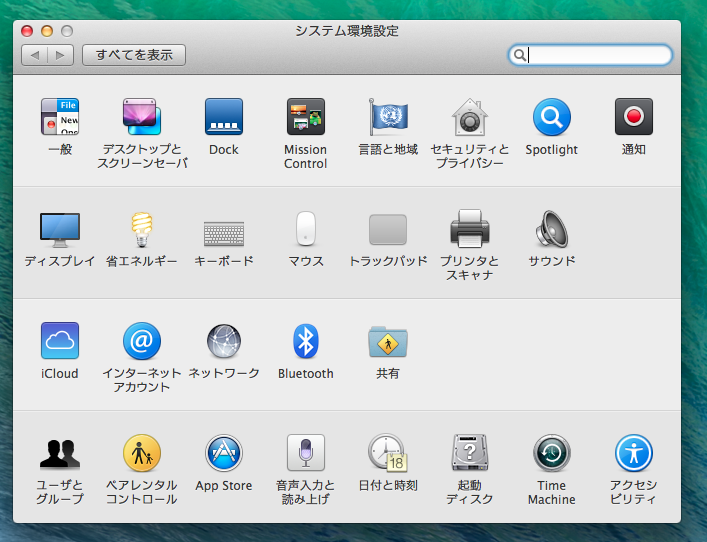Open インターネットアカウント @ icon
707x542 pixels.
pyautogui.click(x=142, y=340)
